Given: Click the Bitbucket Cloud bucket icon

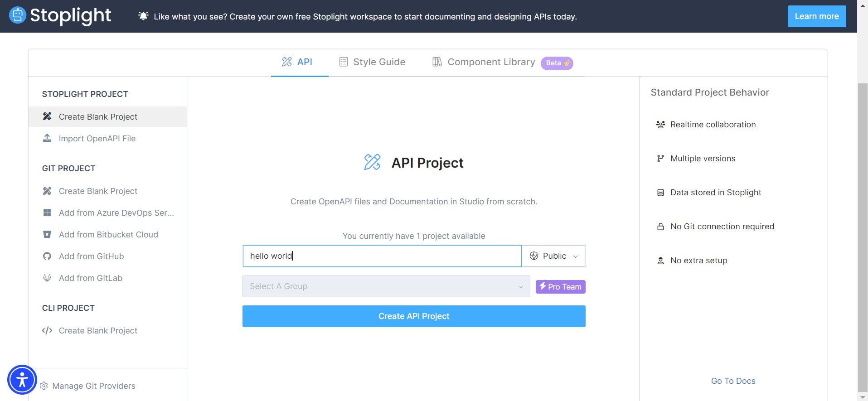Looking at the screenshot, I should point(47,234).
